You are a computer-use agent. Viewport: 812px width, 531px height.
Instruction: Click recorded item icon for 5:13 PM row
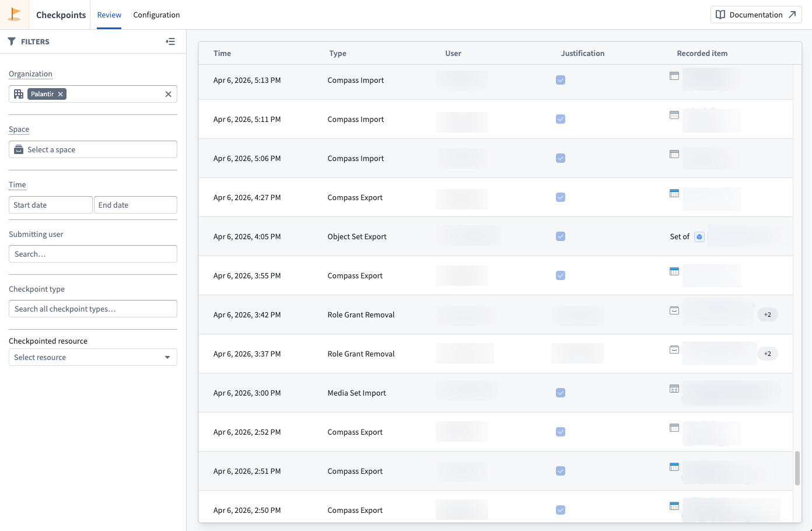[674, 76]
